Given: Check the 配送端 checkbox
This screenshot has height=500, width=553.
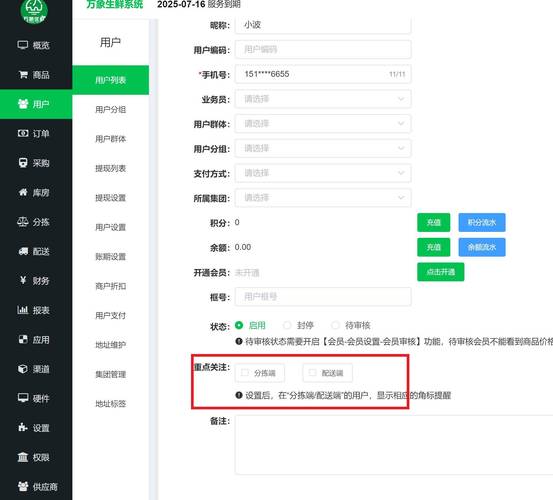Looking at the screenshot, I should [312, 373].
